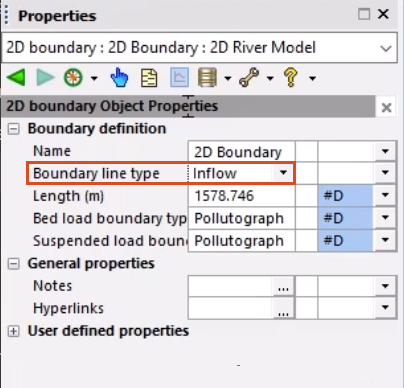Click the compass target icon in toolbar
404x388 pixels.
coord(73,78)
